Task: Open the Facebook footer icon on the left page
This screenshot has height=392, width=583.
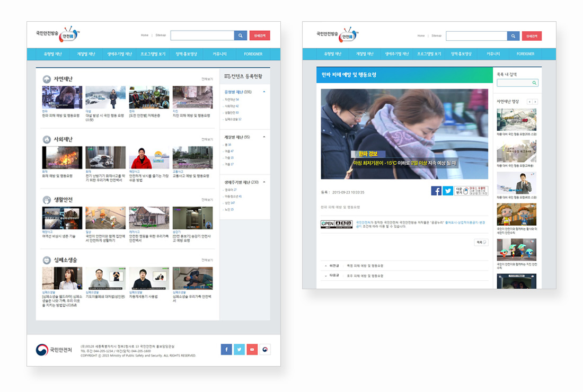Action: coord(226,349)
